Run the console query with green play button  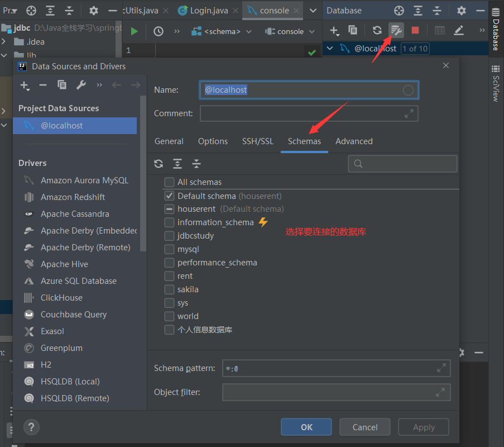(x=135, y=31)
